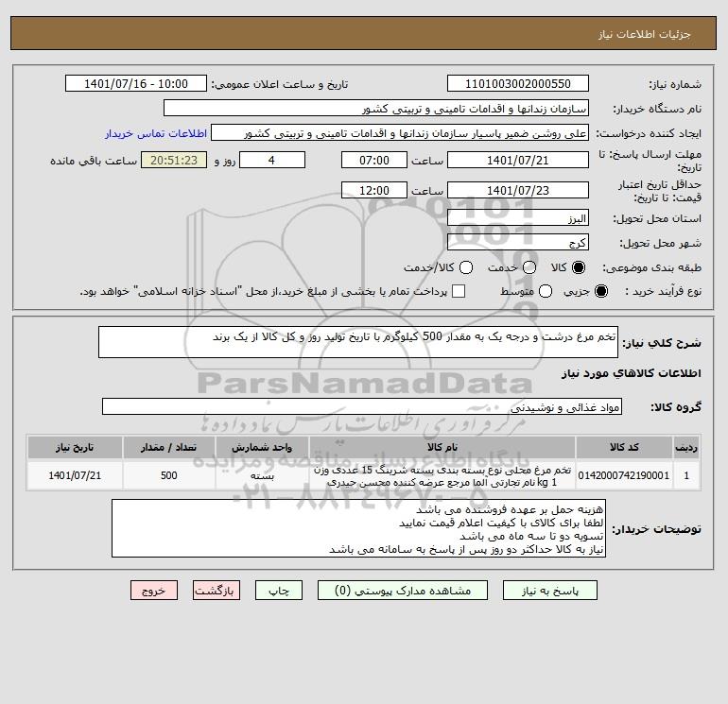Click the goods group field مواد غذائی و نوشیدنی
This screenshot has width=728, height=704.
coord(362,407)
